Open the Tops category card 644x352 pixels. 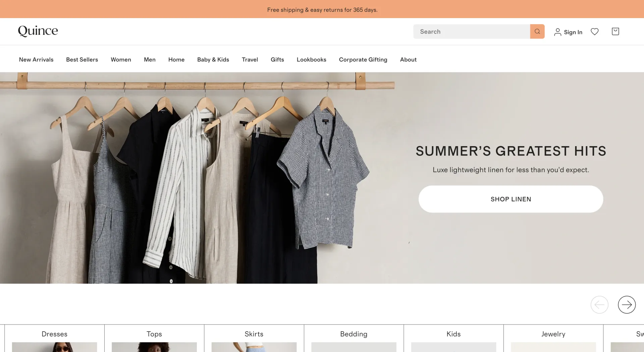click(x=154, y=338)
